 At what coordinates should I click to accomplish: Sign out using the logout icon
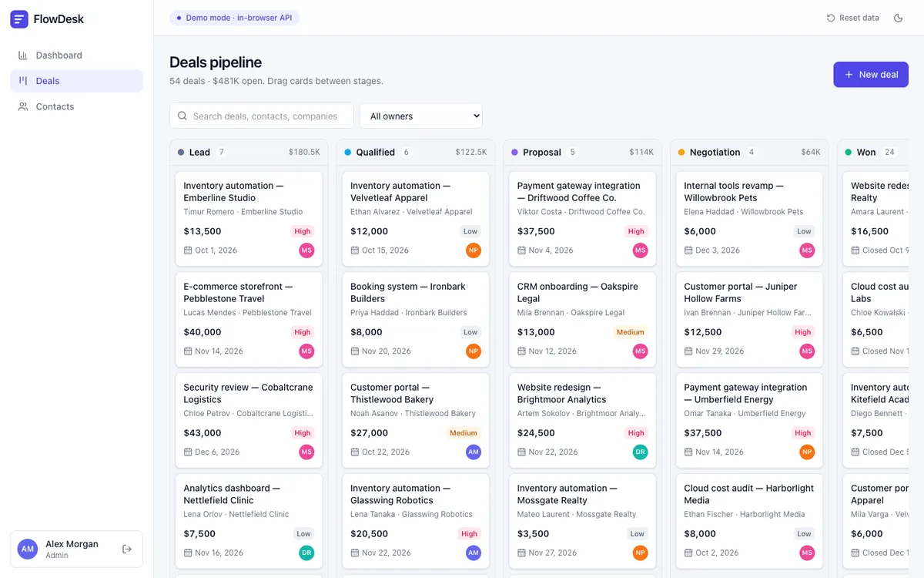127,549
